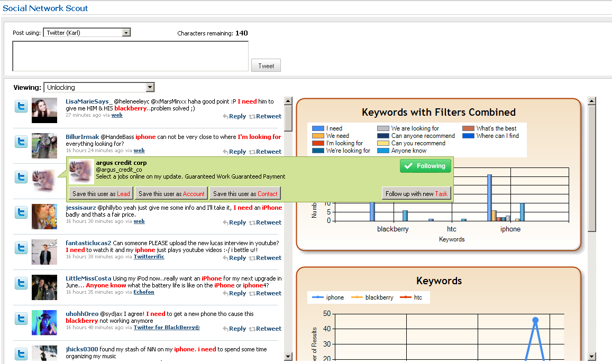
Task: Click Save this user as Contact
Action: click(245, 194)
